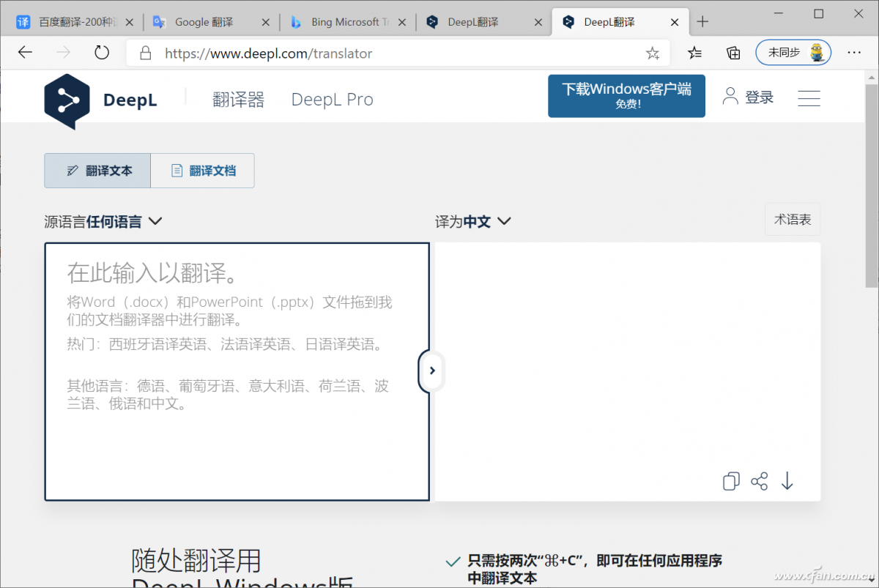Close the Bing Microsoft tab
This screenshot has width=879, height=588.
tap(402, 22)
